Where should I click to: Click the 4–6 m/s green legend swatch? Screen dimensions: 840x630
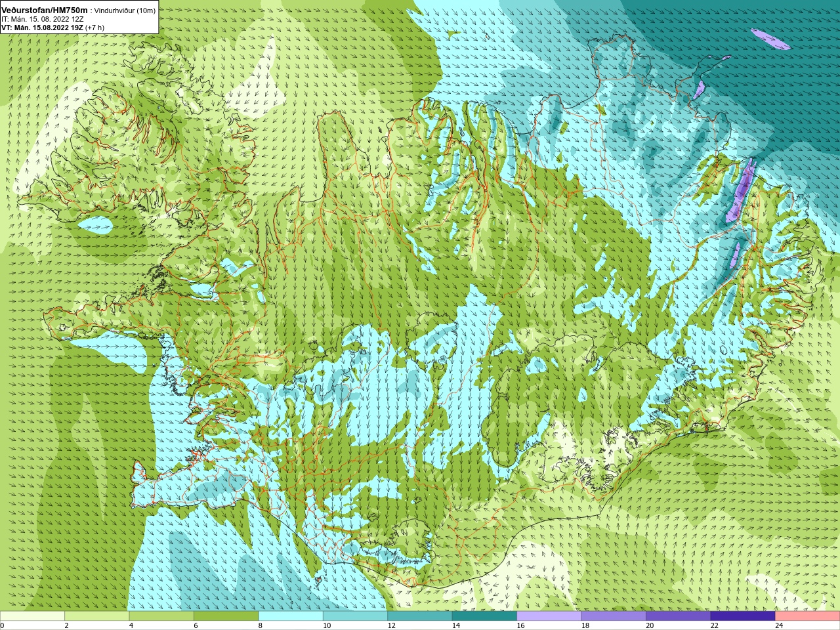[161, 616]
